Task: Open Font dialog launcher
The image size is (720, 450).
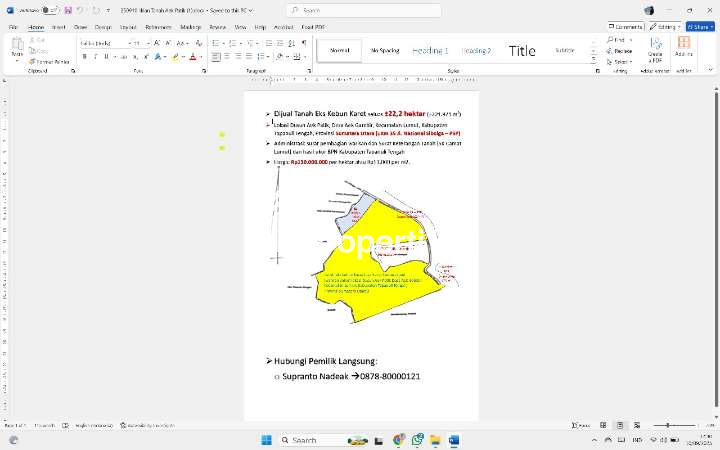Action: pos(204,71)
